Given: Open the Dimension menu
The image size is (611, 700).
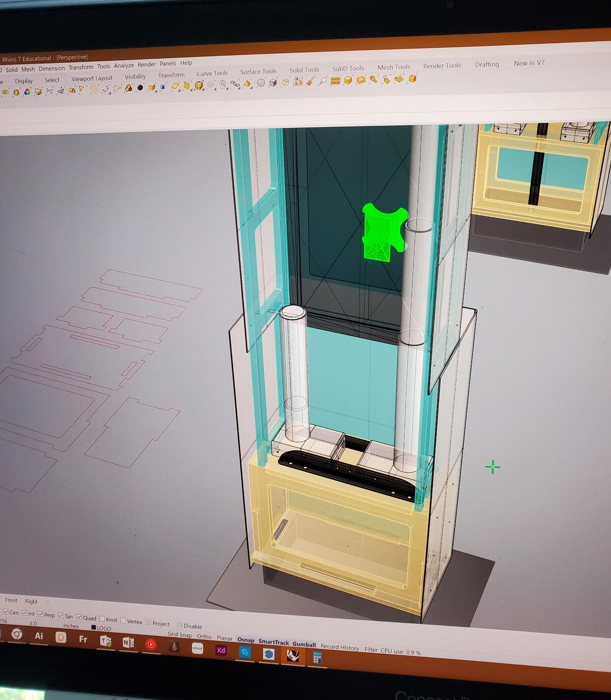Looking at the screenshot, I should click(52, 68).
